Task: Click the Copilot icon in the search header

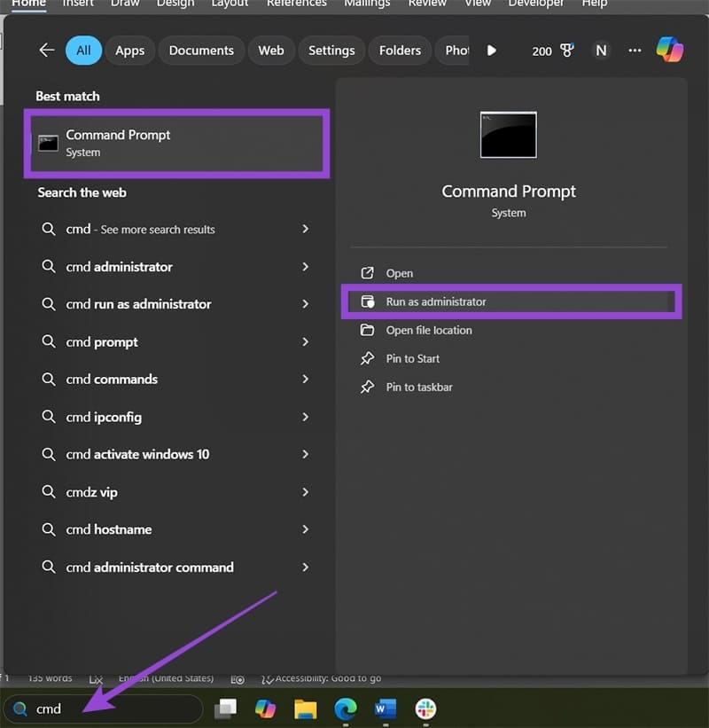Action: click(x=671, y=51)
